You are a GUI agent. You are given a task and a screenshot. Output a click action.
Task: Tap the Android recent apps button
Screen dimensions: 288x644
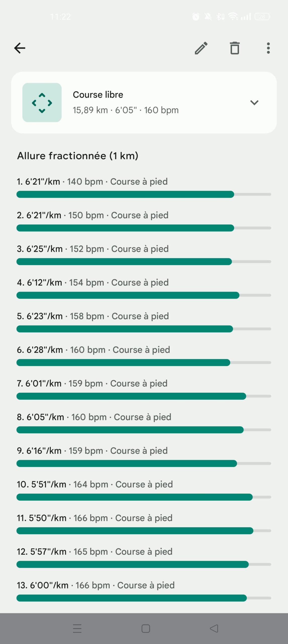(77, 628)
